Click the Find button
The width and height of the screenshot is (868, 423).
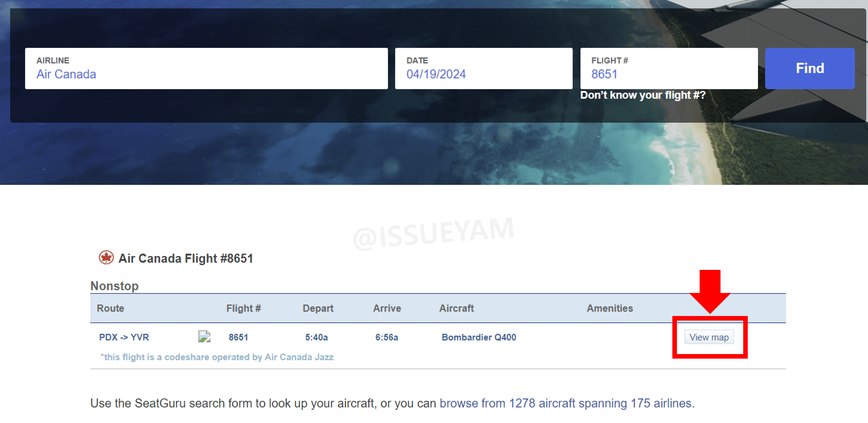[810, 69]
